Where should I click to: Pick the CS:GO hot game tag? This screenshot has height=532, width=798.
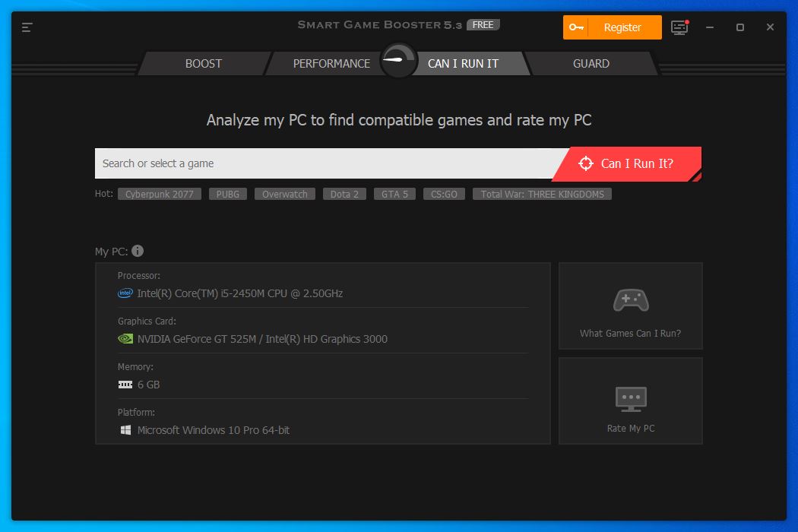444,194
